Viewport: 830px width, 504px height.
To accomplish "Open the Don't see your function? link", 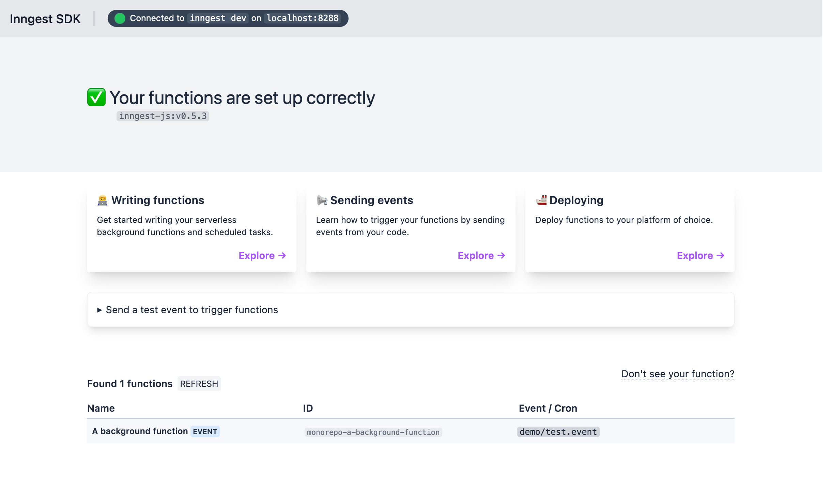I will (678, 374).
